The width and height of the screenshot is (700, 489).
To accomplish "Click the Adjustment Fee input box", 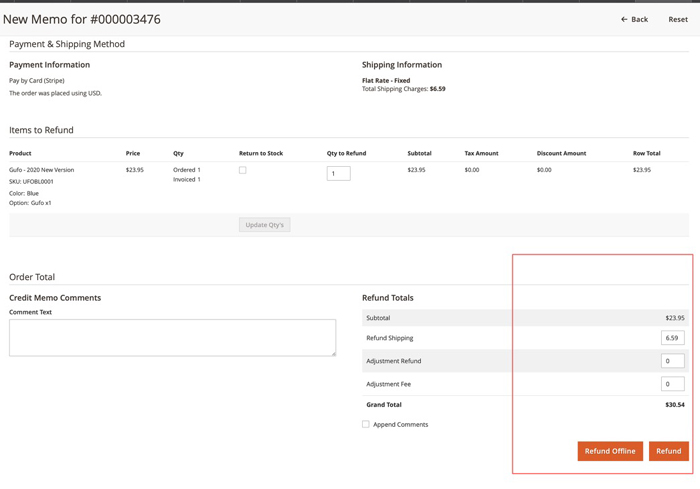I will pyautogui.click(x=672, y=384).
